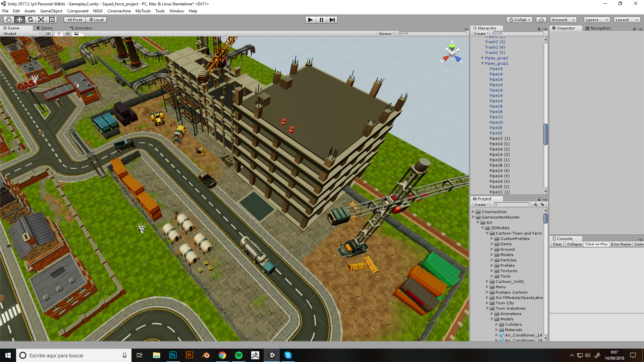Open Spotify from the taskbar
This screenshot has width=644, height=362.
tap(238, 355)
